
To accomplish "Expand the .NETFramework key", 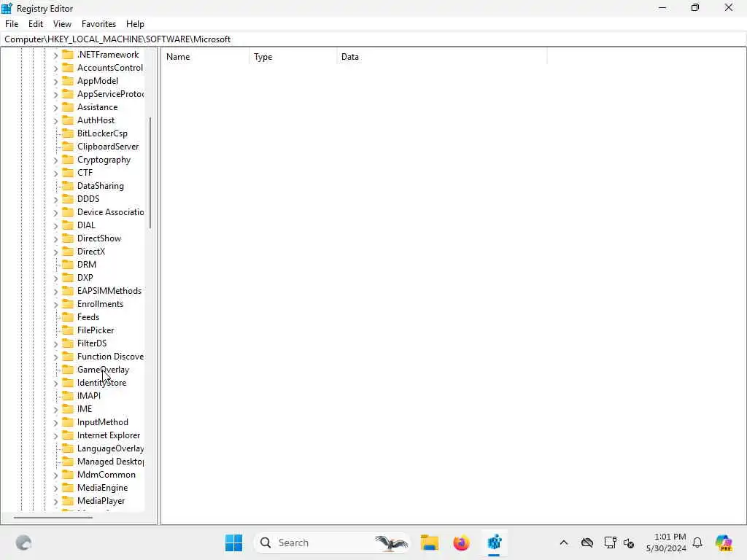I will (55, 55).
